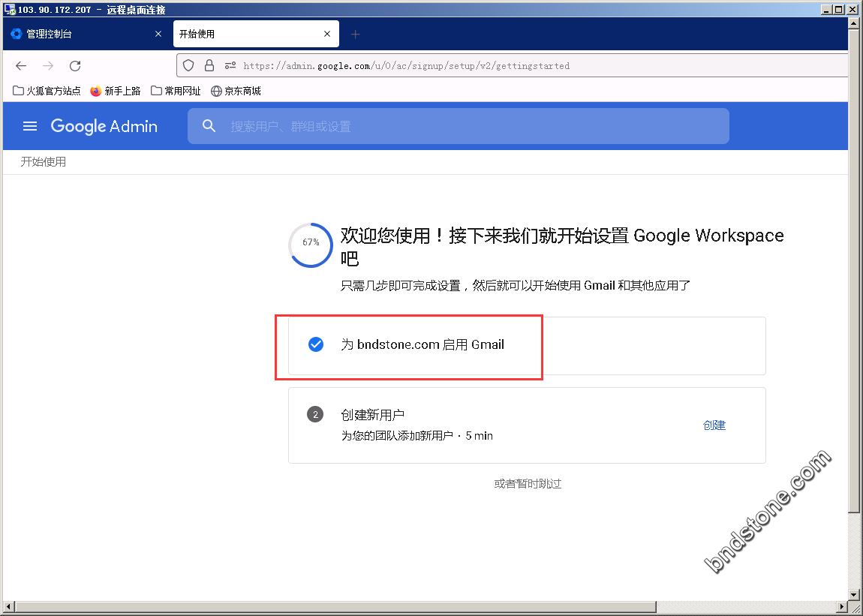Click the horizontal scrollbar left arrow
The width and height of the screenshot is (863, 616).
click(x=8, y=608)
